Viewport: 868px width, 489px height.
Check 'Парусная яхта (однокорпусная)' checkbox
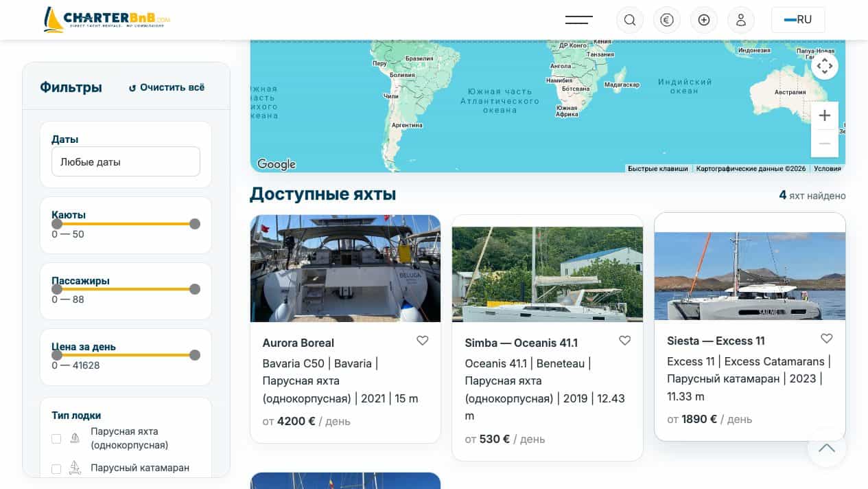coord(56,439)
